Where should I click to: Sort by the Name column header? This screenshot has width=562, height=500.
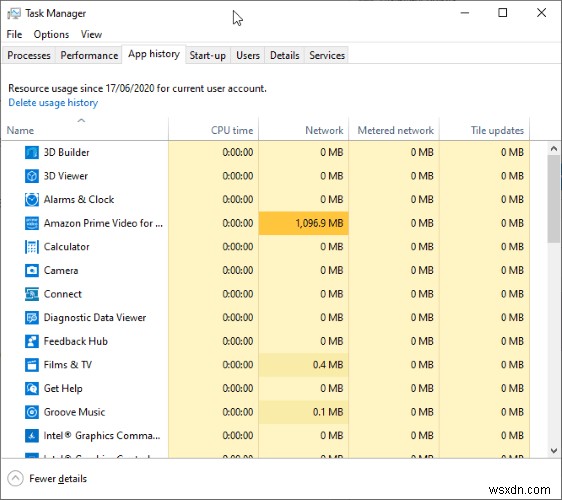tap(85, 130)
